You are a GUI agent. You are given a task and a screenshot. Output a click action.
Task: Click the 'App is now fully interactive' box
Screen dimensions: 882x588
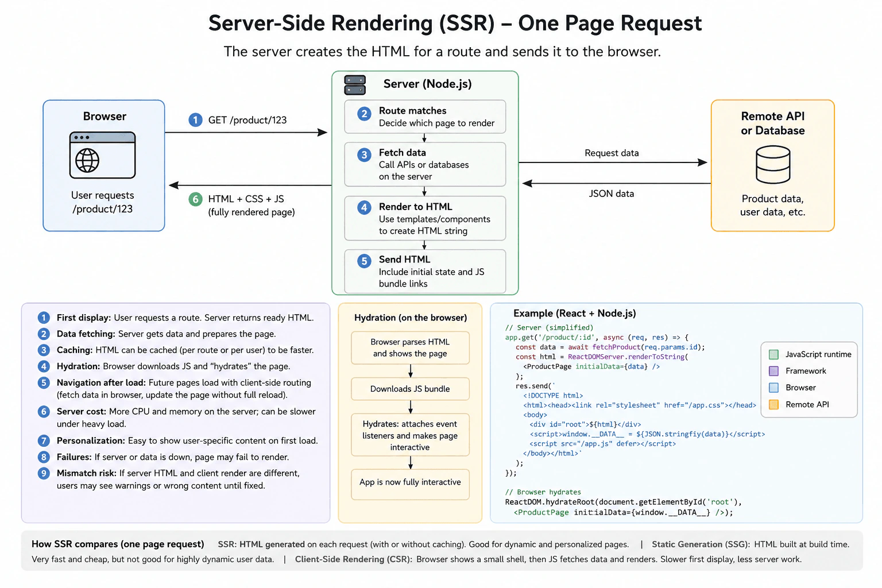click(x=410, y=484)
